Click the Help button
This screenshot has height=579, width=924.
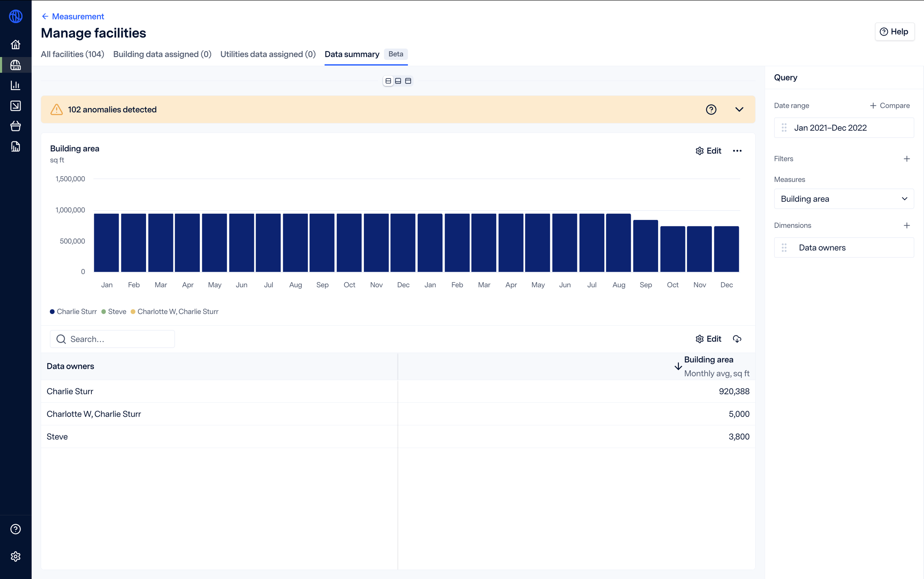pos(894,32)
